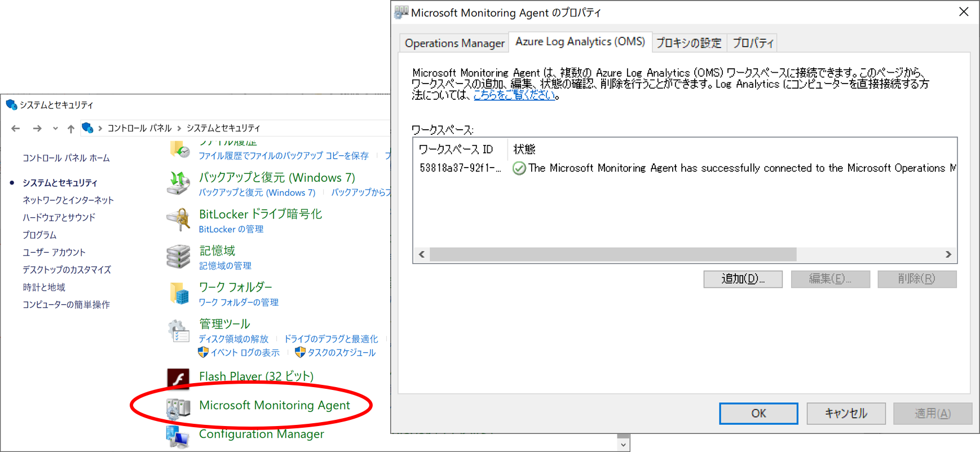Close the Microsoft Monitoring Agent properties dialog

(x=964, y=12)
